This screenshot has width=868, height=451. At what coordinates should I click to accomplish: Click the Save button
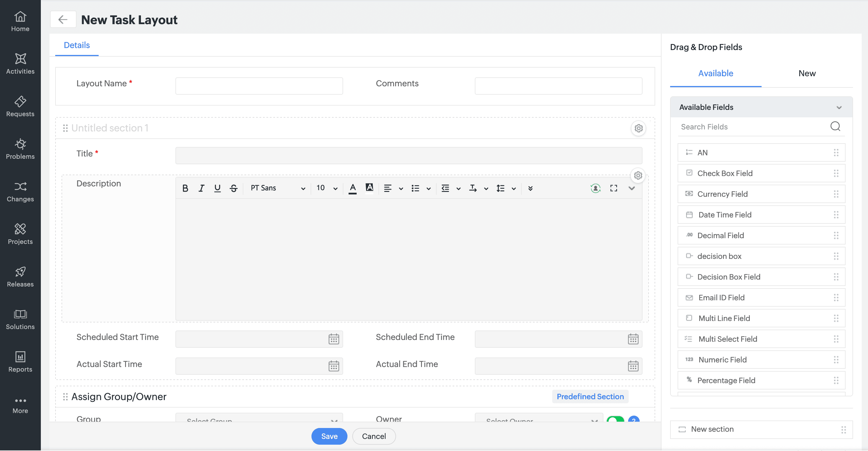tap(329, 436)
